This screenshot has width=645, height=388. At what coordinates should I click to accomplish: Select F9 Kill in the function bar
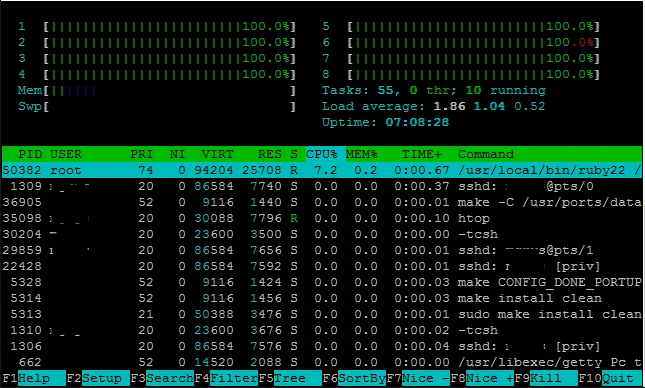click(546, 378)
